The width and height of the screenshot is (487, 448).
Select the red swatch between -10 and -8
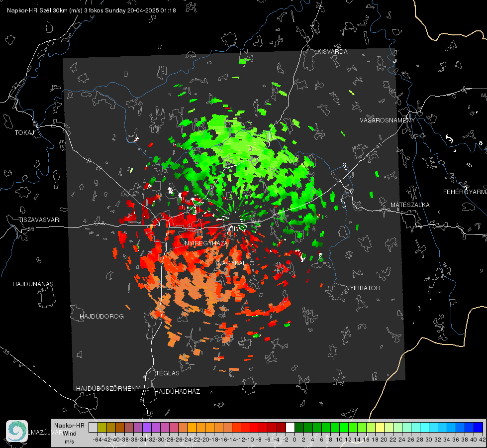point(254,427)
